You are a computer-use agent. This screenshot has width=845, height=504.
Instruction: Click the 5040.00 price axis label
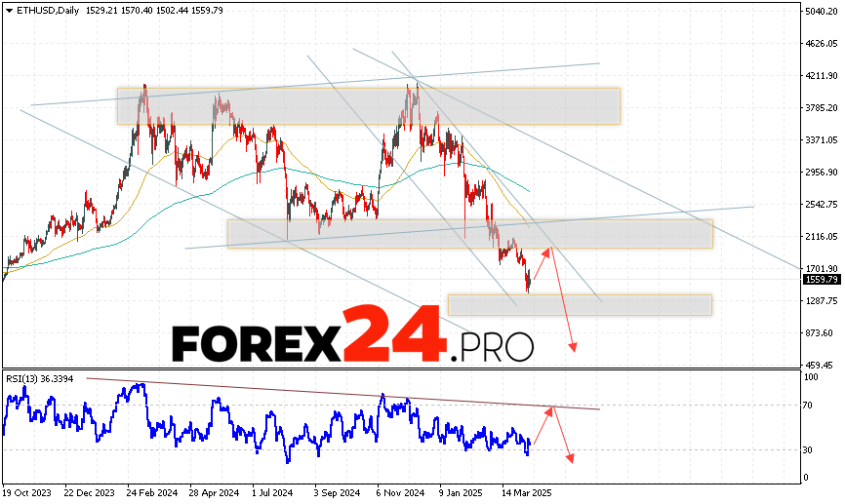point(820,11)
